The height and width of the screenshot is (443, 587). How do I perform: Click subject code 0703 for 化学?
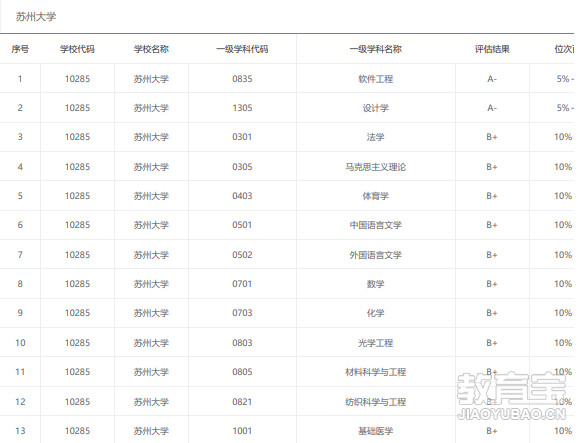click(x=242, y=313)
